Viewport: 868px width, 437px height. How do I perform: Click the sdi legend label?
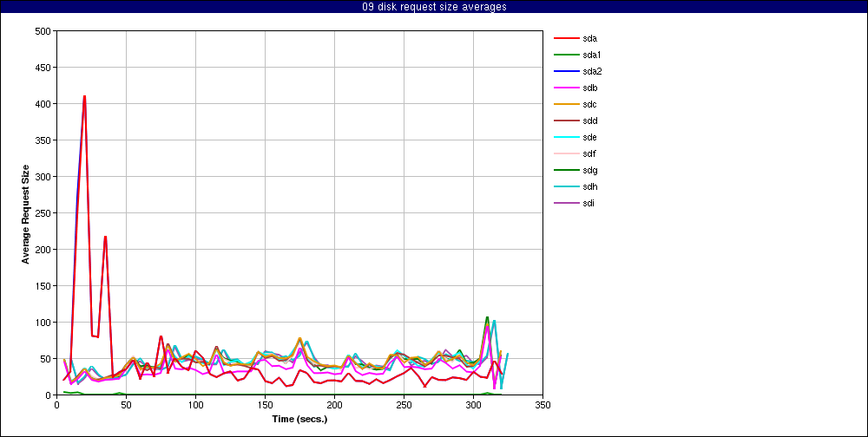point(589,203)
